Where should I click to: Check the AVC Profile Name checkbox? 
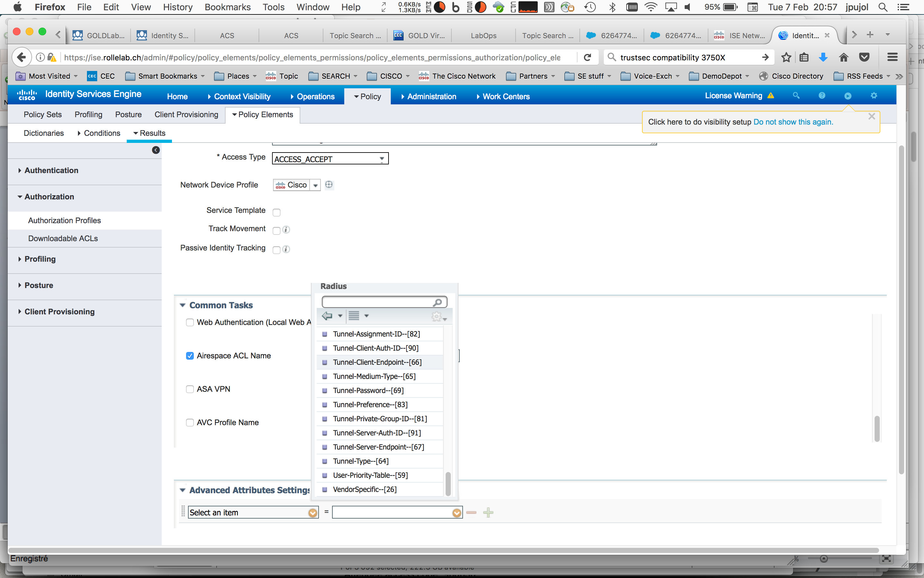point(190,422)
